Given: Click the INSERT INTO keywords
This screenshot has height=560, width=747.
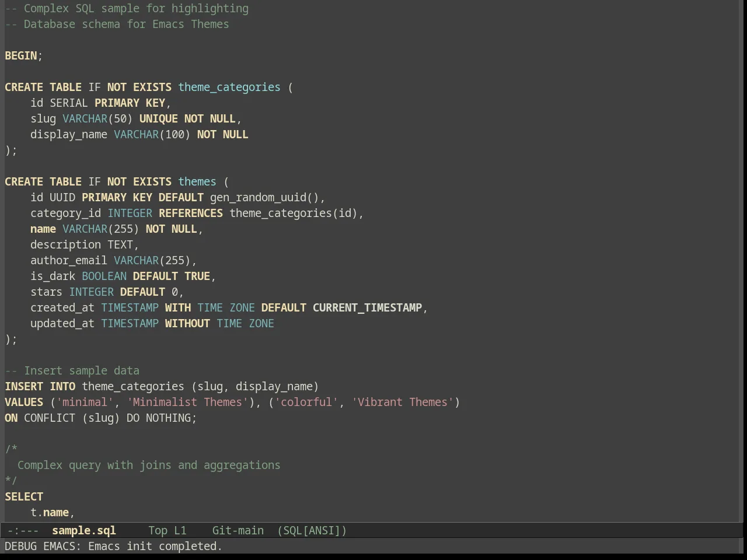Looking at the screenshot, I should 40,387.
